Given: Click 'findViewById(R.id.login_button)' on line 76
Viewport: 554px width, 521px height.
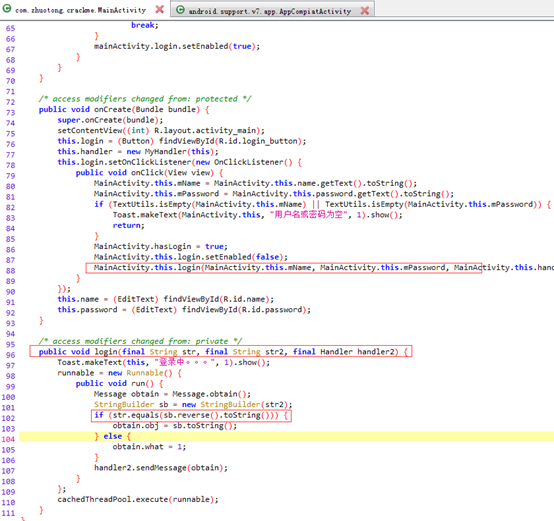Looking at the screenshot, I should coord(229,141).
